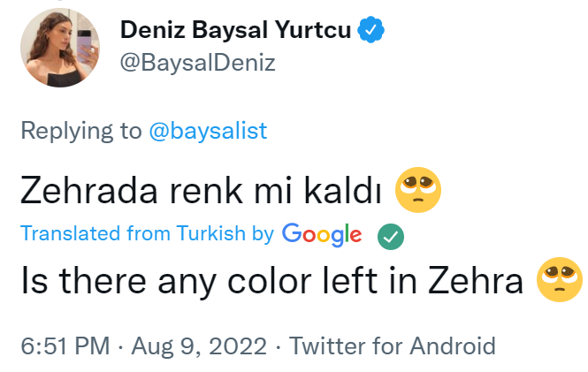Click the word "by" before the Google logo
The image size is (588, 372).
tap(263, 234)
